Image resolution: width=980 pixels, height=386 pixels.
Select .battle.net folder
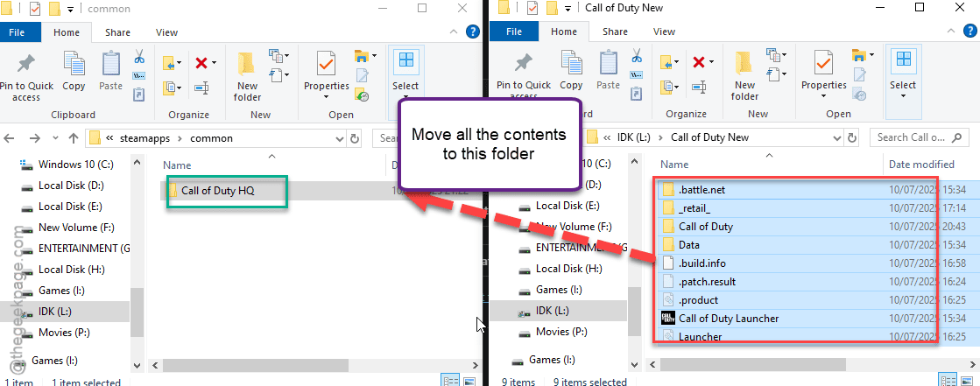[702, 189]
